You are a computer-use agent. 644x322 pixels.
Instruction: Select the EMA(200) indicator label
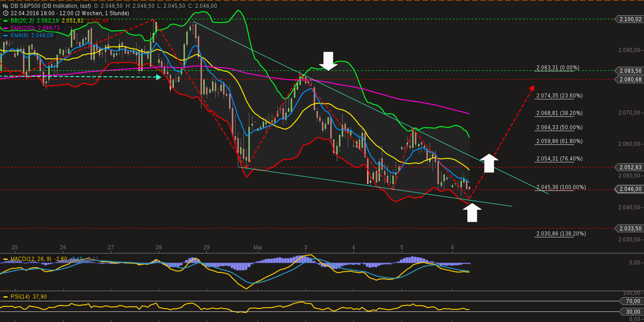[22, 28]
